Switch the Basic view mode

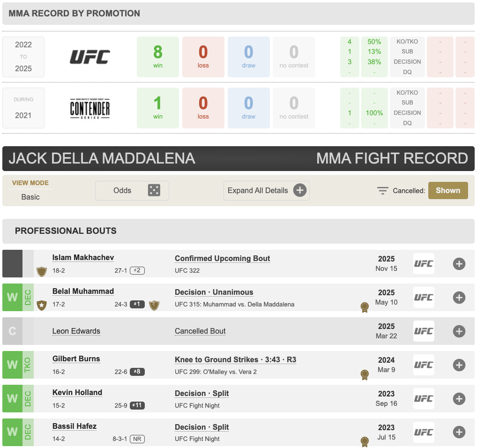30,197
